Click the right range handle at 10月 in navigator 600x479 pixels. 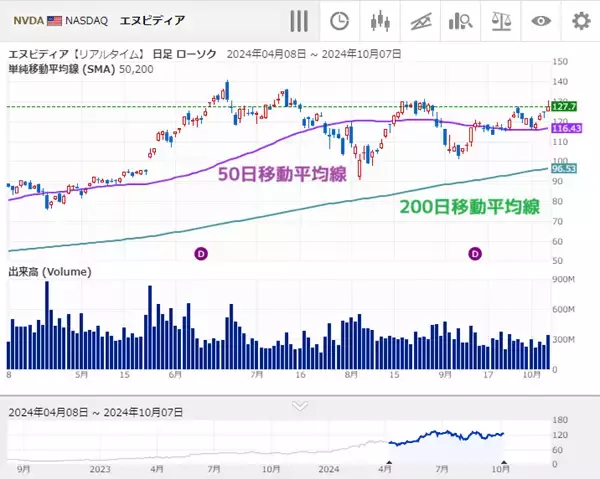[x=504, y=462]
